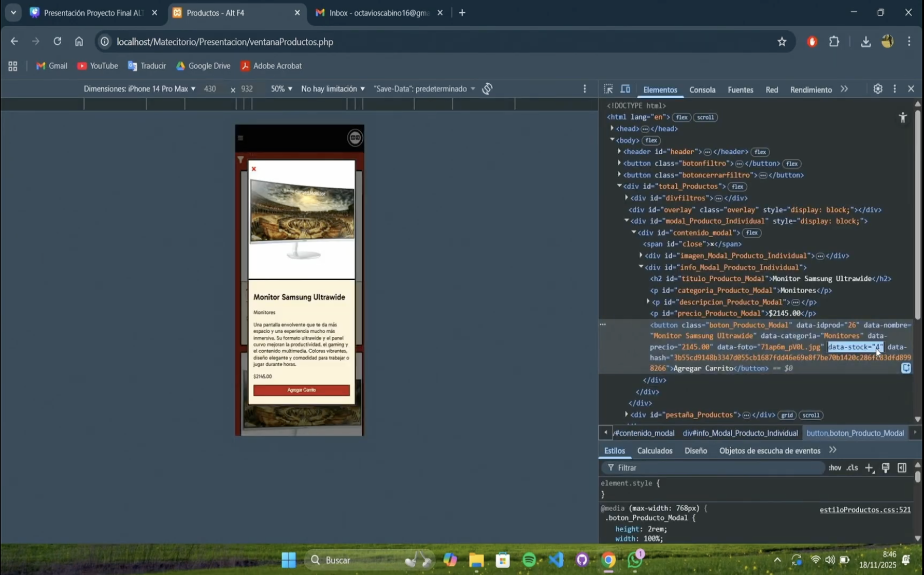Click the accessibility tree icon
The width and height of the screenshot is (924, 575).
coord(902,118)
